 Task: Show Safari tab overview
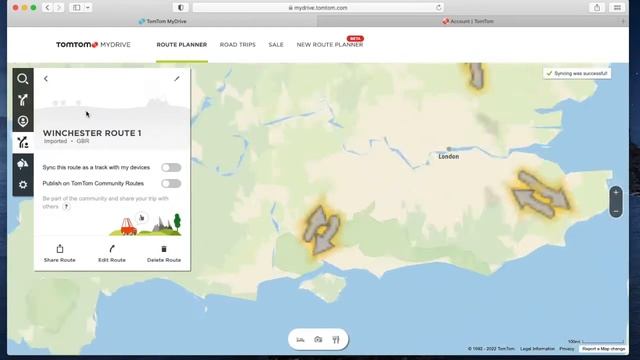(x=618, y=7)
